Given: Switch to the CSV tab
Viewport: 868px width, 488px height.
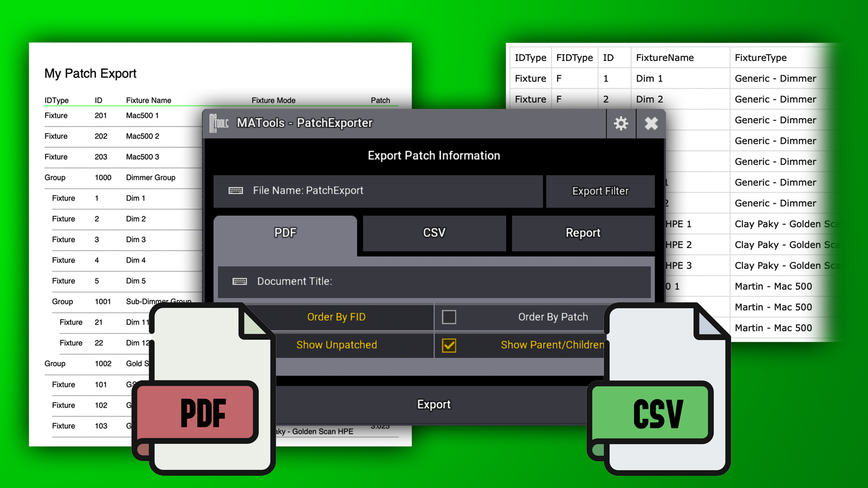Looking at the screenshot, I should click(x=434, y=233).
